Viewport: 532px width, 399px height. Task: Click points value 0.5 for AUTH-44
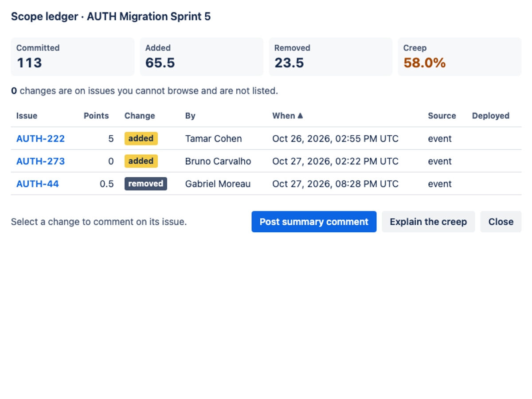[x=107, y=184]
